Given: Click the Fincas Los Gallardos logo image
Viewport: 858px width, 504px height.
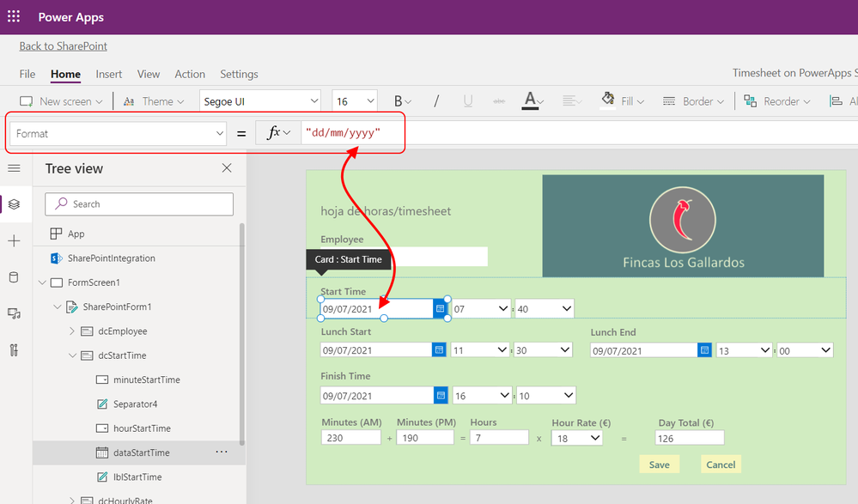Looking at the screenshot, I should [683, 226].
